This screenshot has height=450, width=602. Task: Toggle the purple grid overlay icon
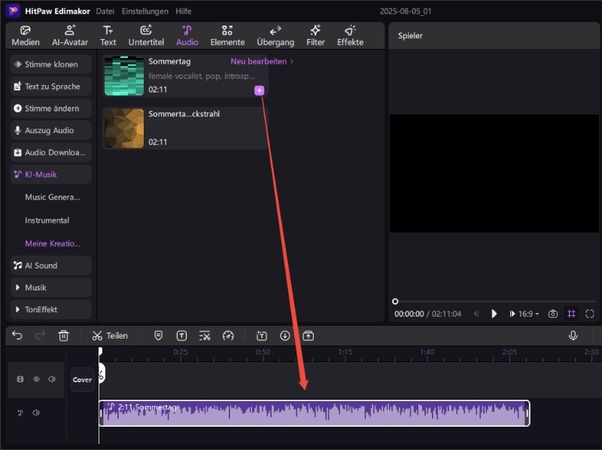click(571, 314)
